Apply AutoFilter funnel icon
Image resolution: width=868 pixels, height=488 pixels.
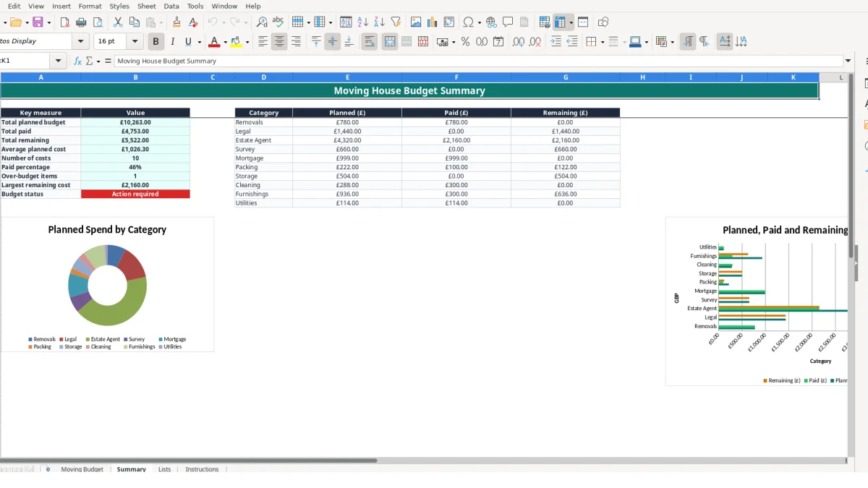click(x=396, y=22)
